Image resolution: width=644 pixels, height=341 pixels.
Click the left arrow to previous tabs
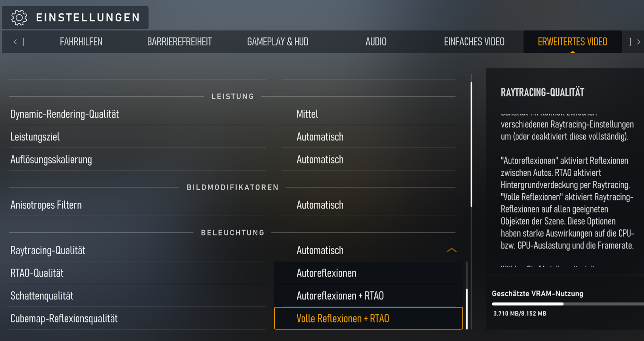pyautogui.click(x=15, y=42)
